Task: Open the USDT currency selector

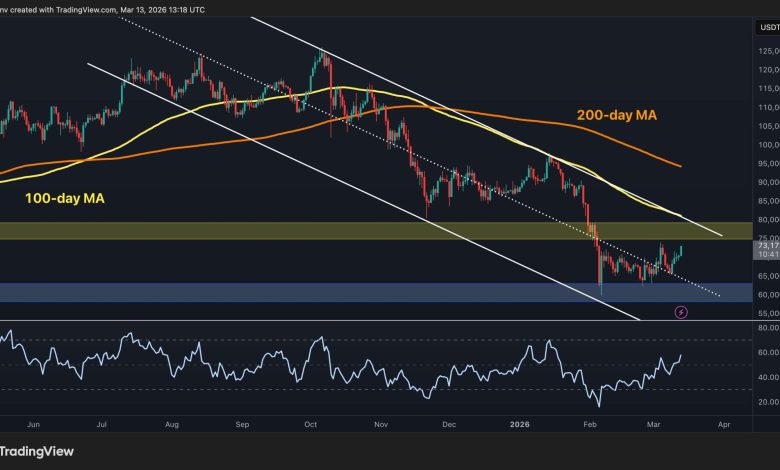Action: click(x=765, y=29)
